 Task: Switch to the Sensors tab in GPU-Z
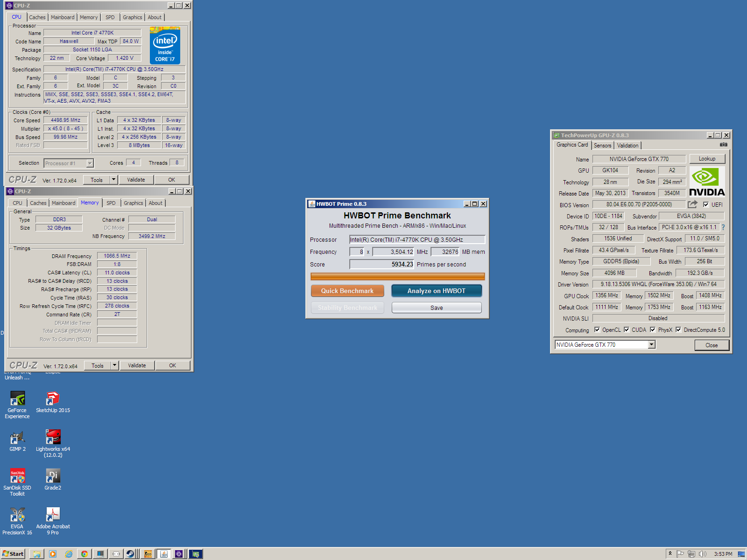[x=603, y=146]
